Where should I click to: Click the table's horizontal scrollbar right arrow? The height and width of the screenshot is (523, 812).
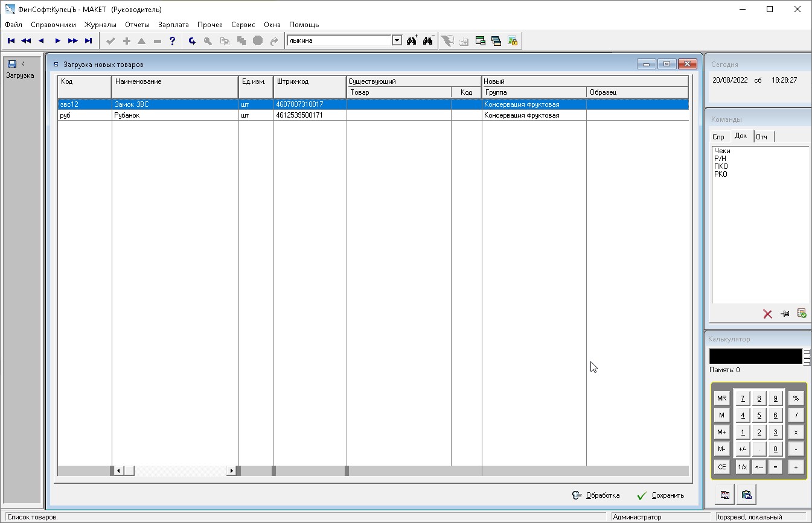(231, 471)
